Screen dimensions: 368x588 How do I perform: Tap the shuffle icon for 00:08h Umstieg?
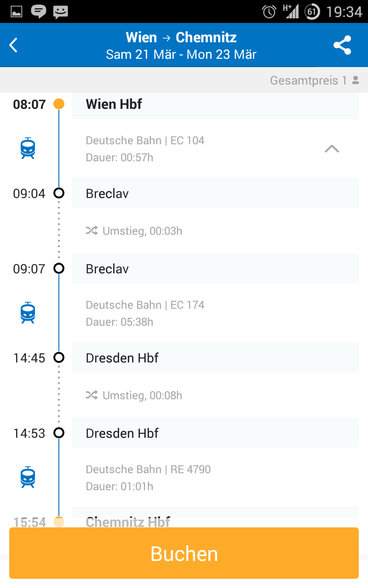[x=92, y=395]
